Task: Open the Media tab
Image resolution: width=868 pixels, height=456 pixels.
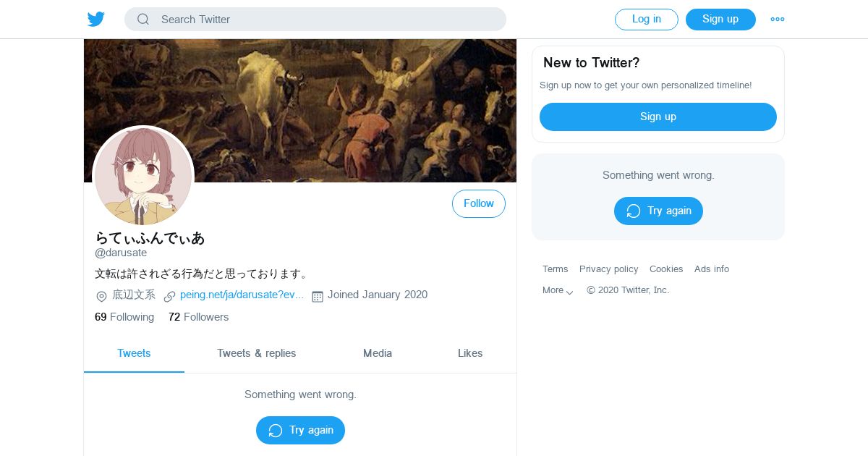Action: click(x=378, y=353)
